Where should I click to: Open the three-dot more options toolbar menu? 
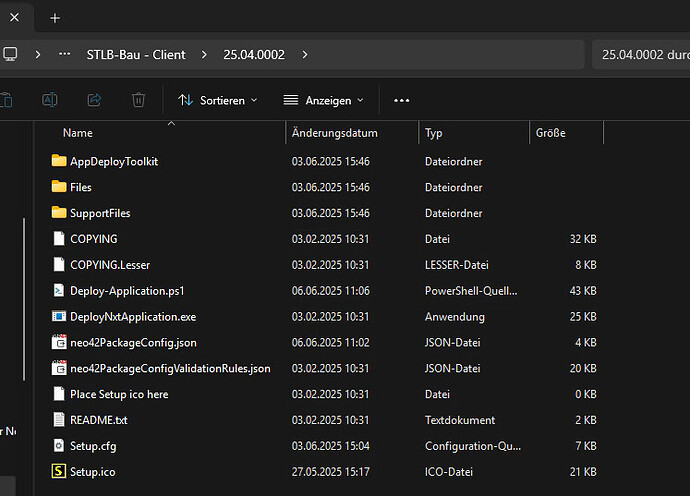pos(401,100)
